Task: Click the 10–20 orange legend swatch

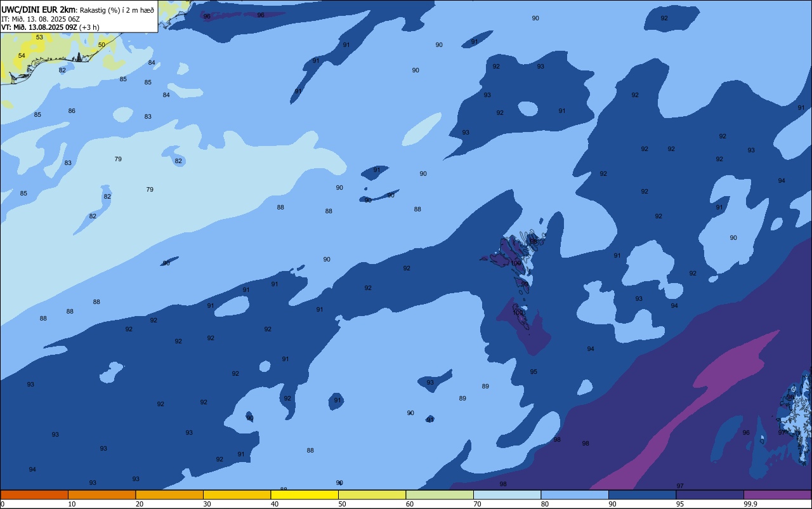Action: 101,494
